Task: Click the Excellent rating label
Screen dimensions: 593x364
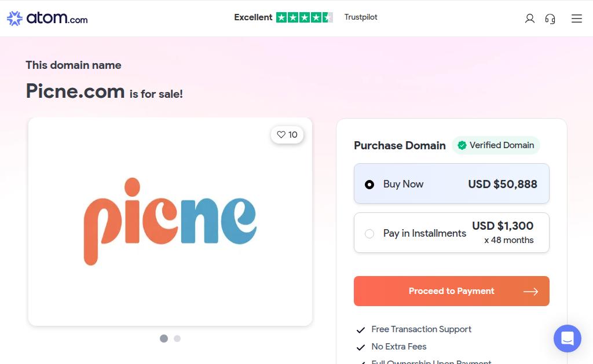Action: point(253,17)
